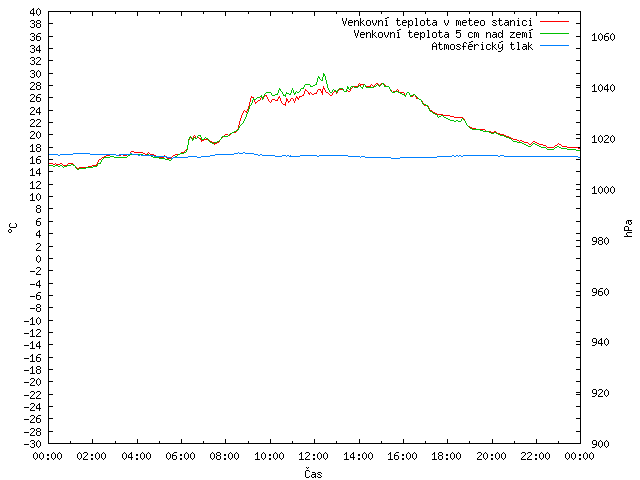This screenshot has height=480, width=640.
Task: Click the 04:00 time axis label
Action: (x=136, y=456)
